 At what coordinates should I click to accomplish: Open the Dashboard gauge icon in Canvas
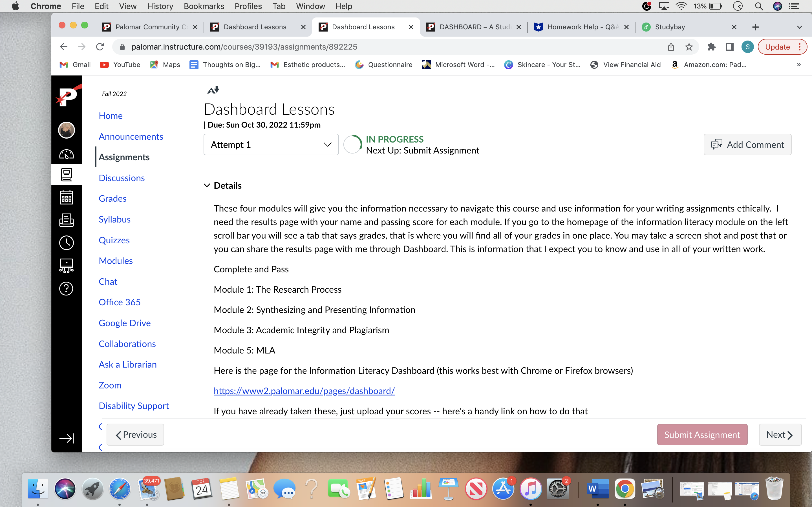click(67, 154)
